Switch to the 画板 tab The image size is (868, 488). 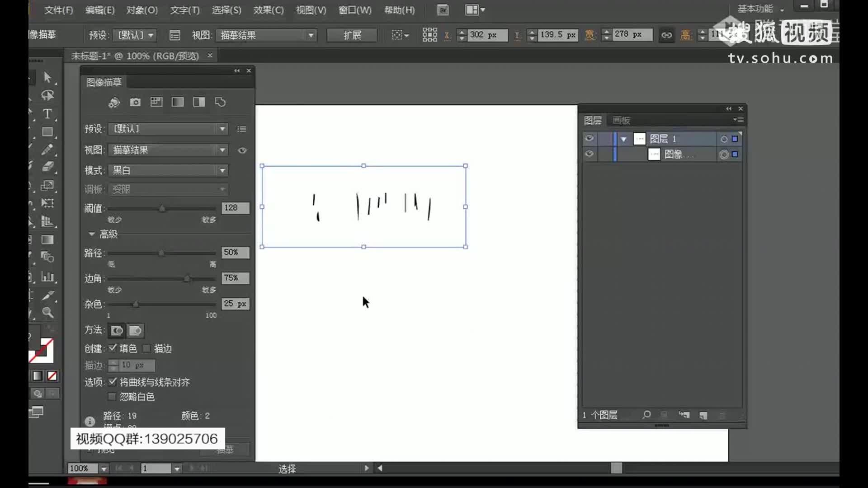(621, 120)
